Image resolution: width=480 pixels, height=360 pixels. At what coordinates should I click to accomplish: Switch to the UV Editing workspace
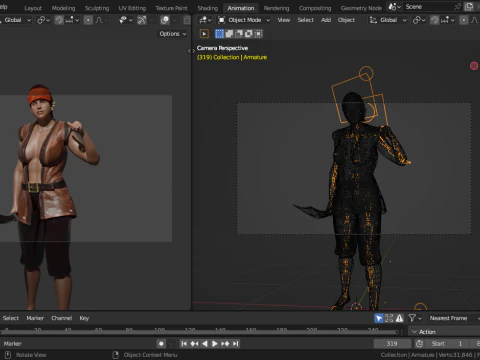[132, 8]
